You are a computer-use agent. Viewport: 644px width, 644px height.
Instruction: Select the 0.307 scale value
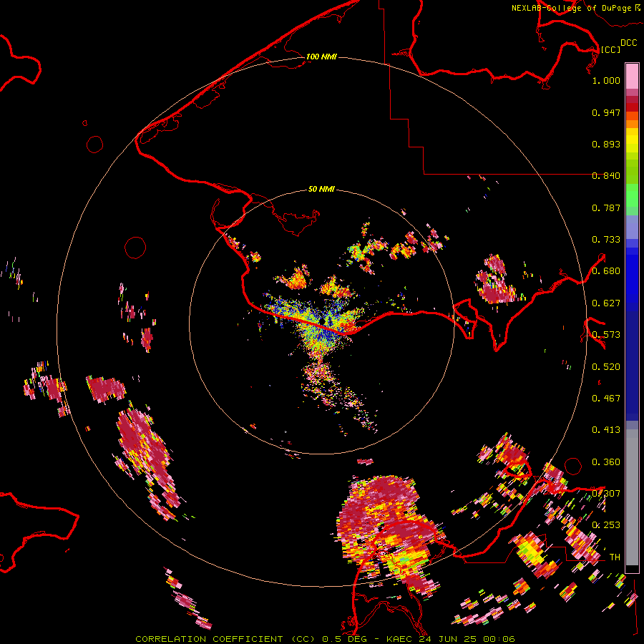click(606, 494)
